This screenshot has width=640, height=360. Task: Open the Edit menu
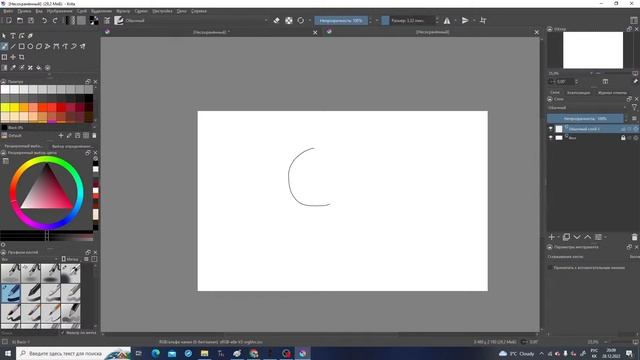[24, 11]
